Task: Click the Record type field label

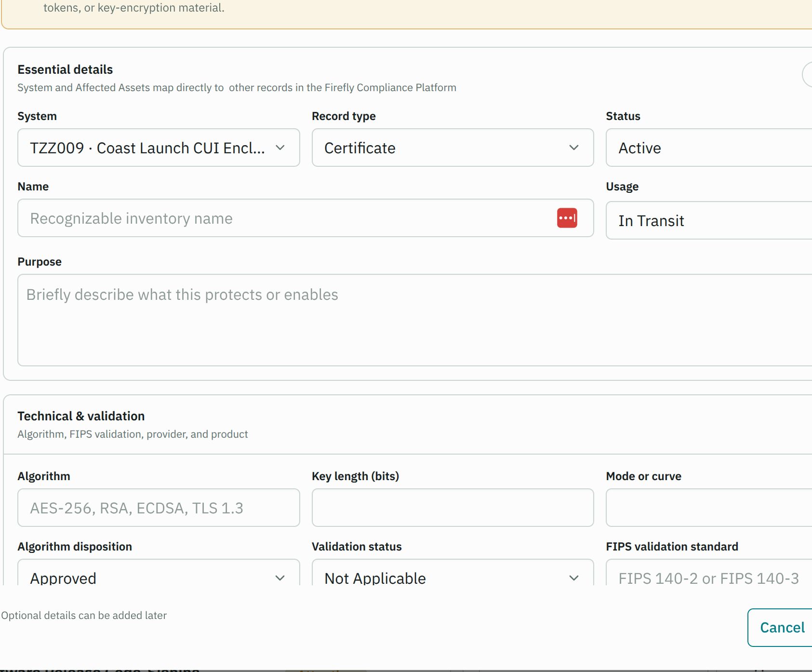Action: point(344,116)
